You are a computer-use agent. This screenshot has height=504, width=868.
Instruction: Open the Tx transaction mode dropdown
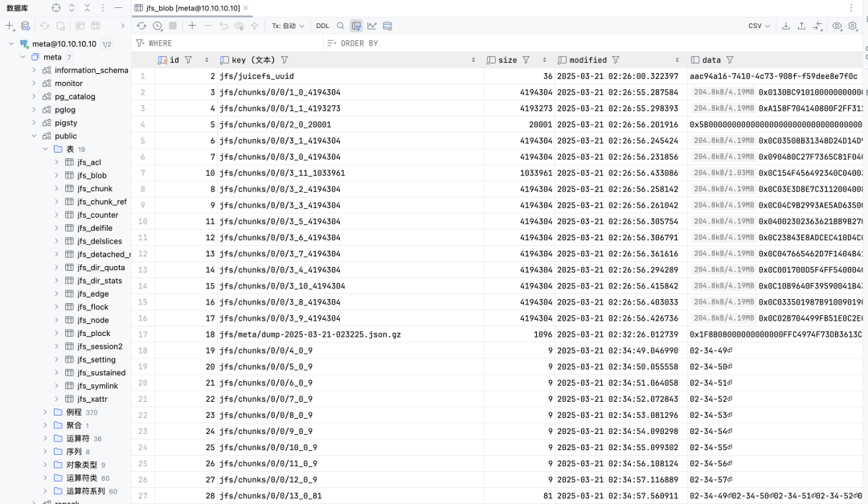tap(288, 26)
